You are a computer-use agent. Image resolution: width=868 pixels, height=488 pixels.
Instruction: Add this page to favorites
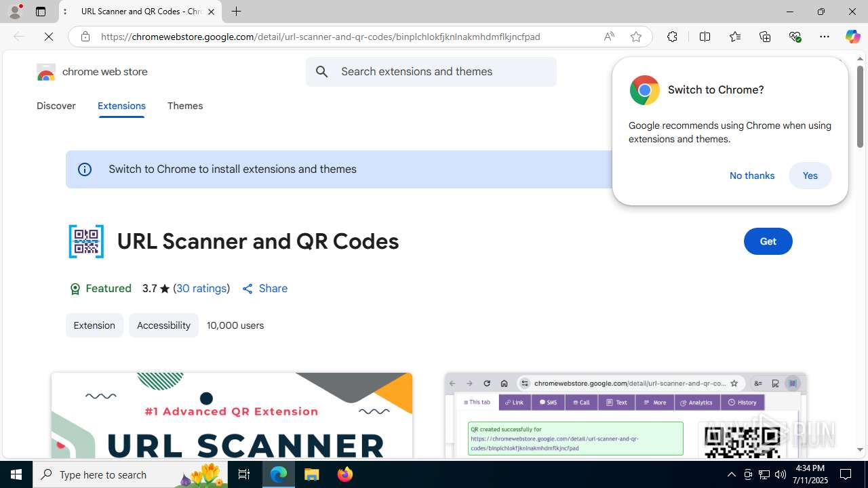pos(636,37)
